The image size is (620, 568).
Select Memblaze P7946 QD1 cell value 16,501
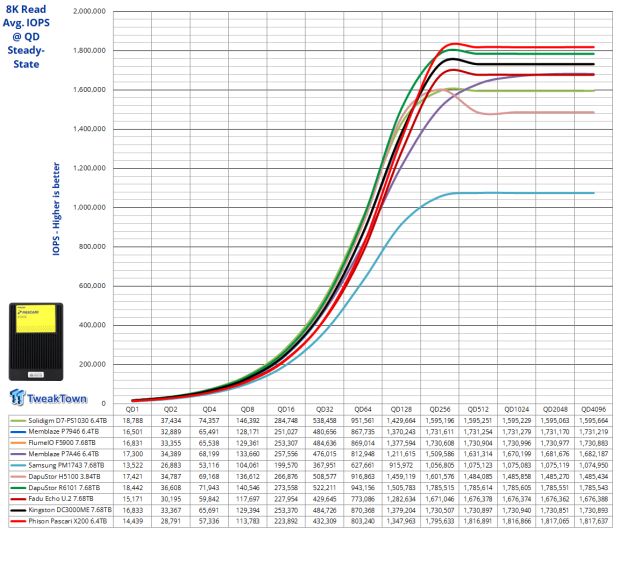(x=132, y=432)
